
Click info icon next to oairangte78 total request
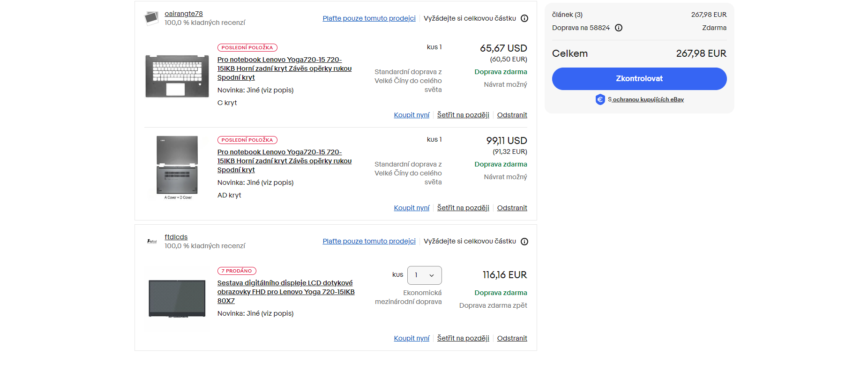point(524,18)
